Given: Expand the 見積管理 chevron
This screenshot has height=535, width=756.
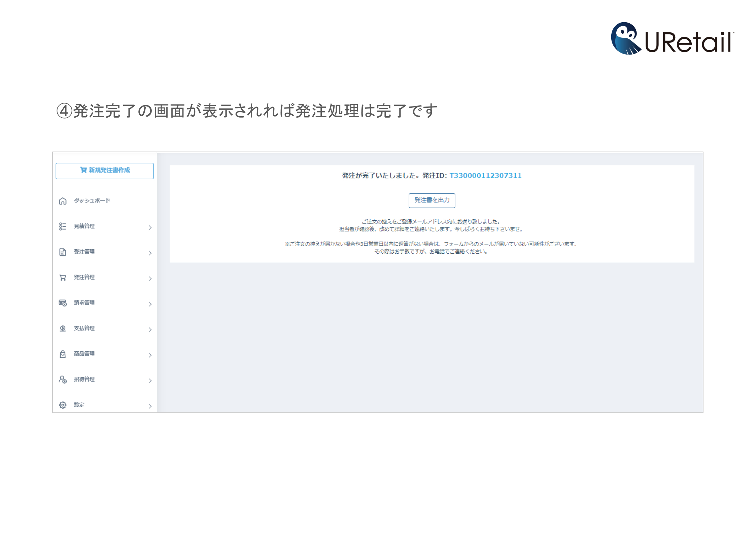Looking at the screenshot, I should (150, 228).
